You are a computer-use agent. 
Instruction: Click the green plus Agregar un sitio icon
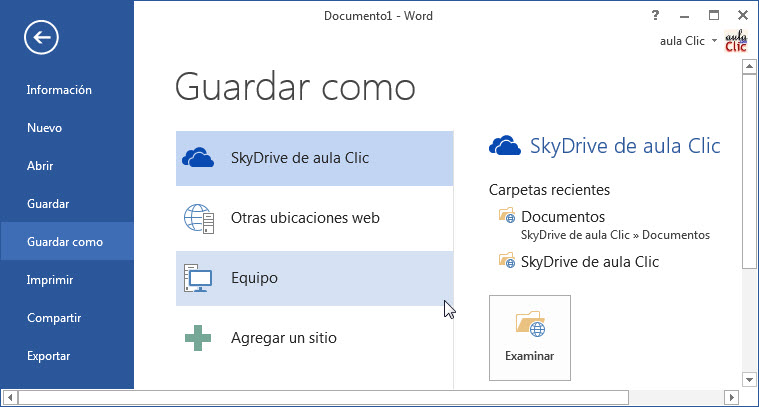pyautogui.click(x=198, y=338)
